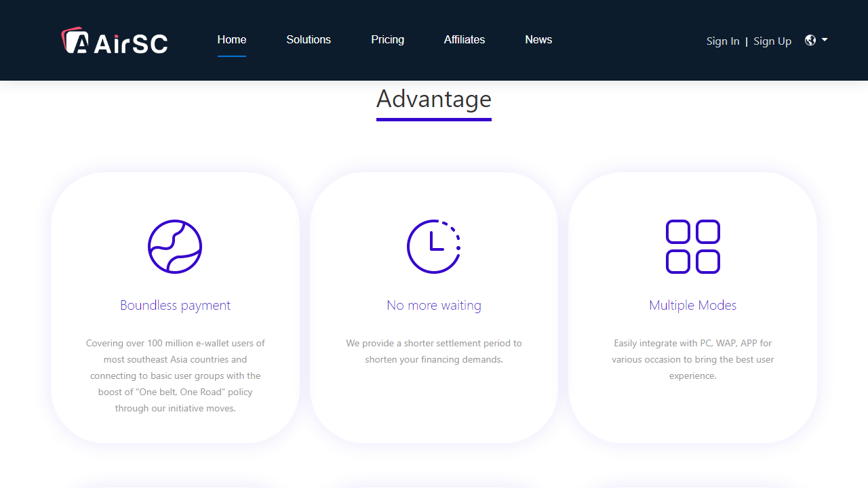Click the four-squares grid icon for Multiple Modes

pyautogui.click(x=692, y=247)
